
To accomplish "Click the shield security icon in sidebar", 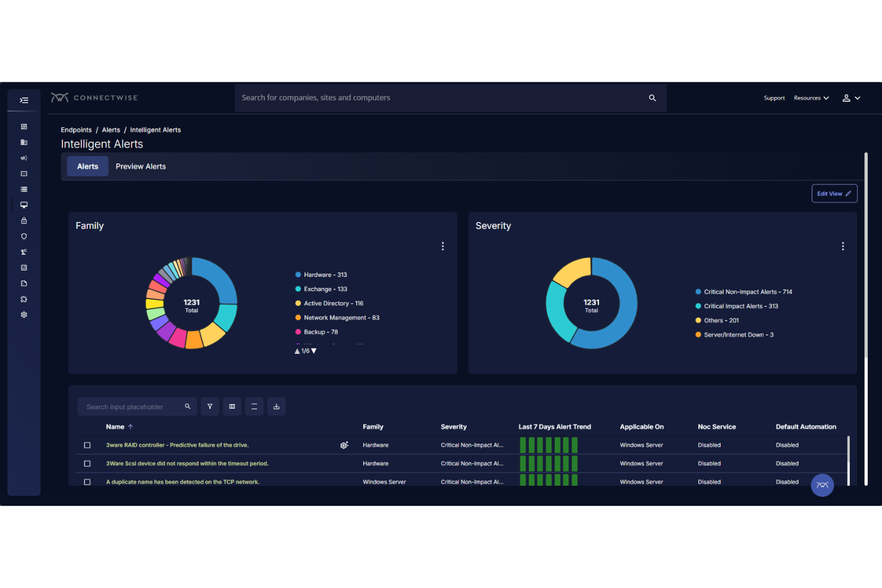I will [x=24, y=237].
